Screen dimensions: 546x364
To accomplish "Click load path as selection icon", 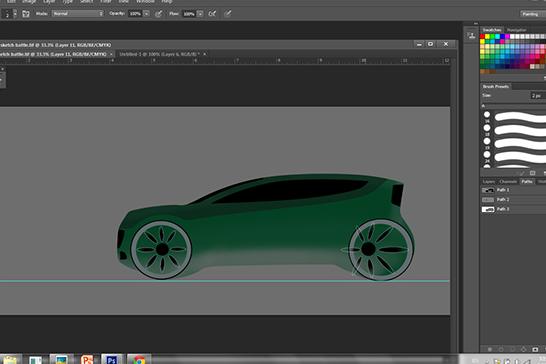I will [512, 349].
